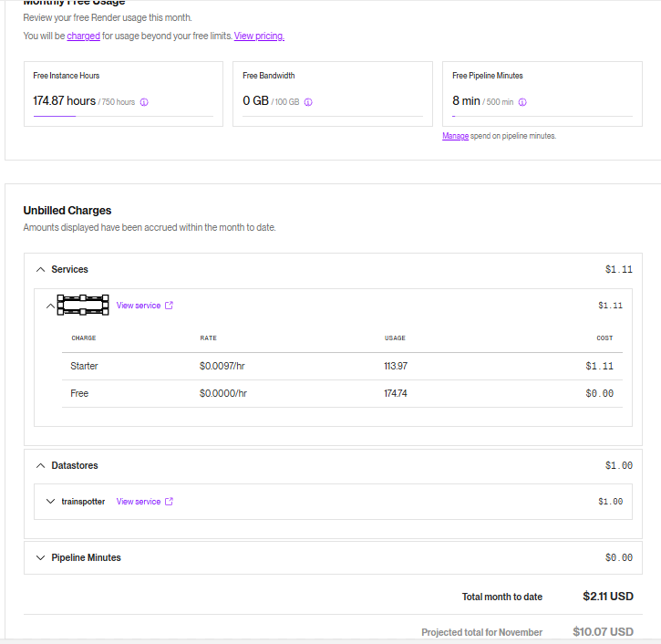Click the Free Bandwidth usage card
661x644 pixels.
(x=332, y=93)
